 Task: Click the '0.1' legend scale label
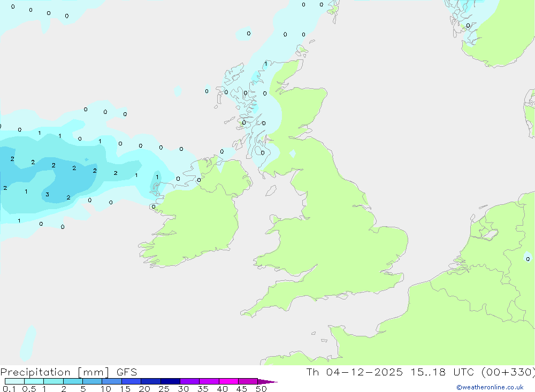(9, 389)
